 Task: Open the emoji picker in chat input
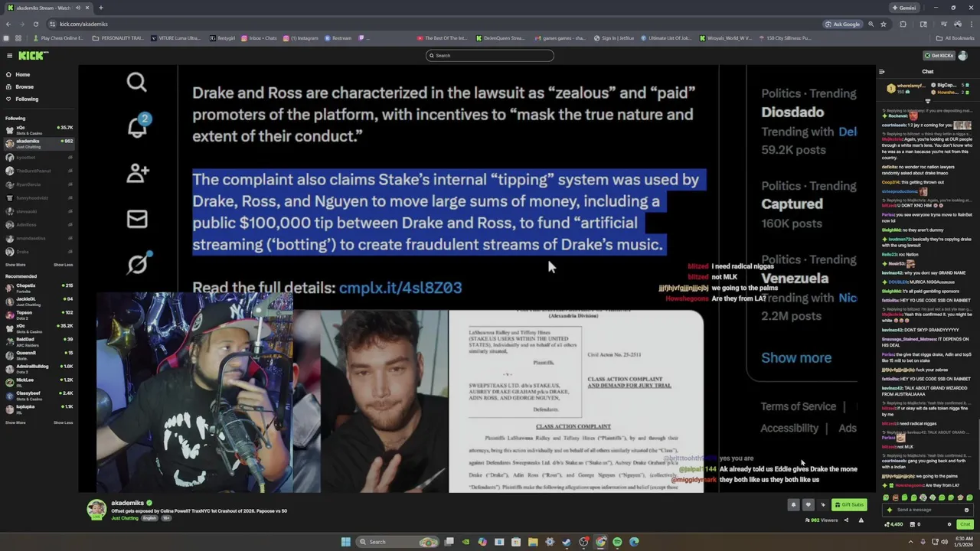(x=966, y=510)
